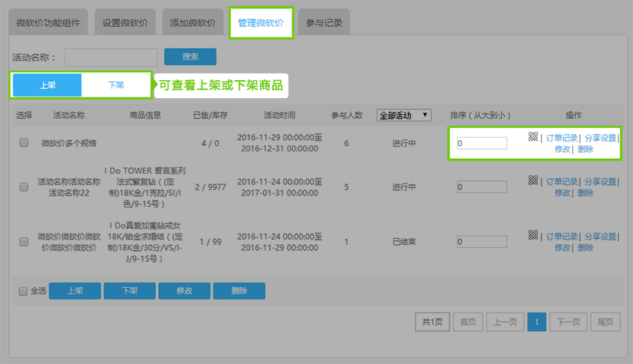Click the bottom bulk 上架 button
This screenshot has width=633, height=364.
(x=75, y=291)
